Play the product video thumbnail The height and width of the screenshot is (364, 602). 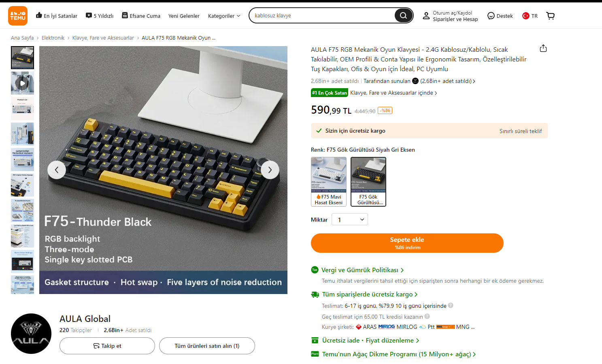point(22,83)
